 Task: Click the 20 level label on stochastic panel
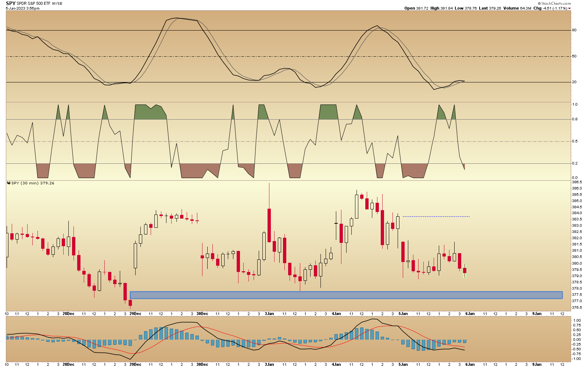[574, 82]
